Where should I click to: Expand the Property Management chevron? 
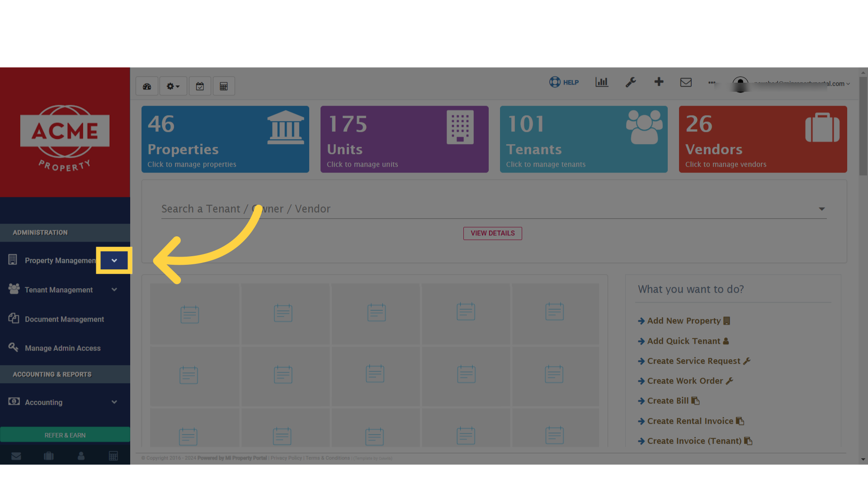[114, 260]
